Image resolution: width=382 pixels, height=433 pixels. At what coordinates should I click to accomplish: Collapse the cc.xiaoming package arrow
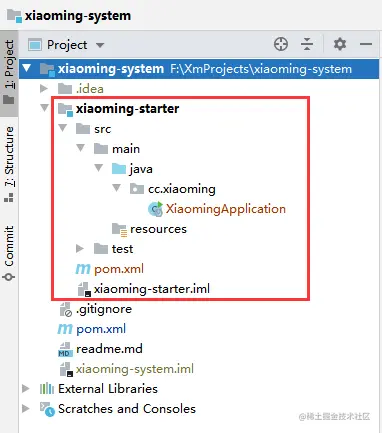(117, 188)
